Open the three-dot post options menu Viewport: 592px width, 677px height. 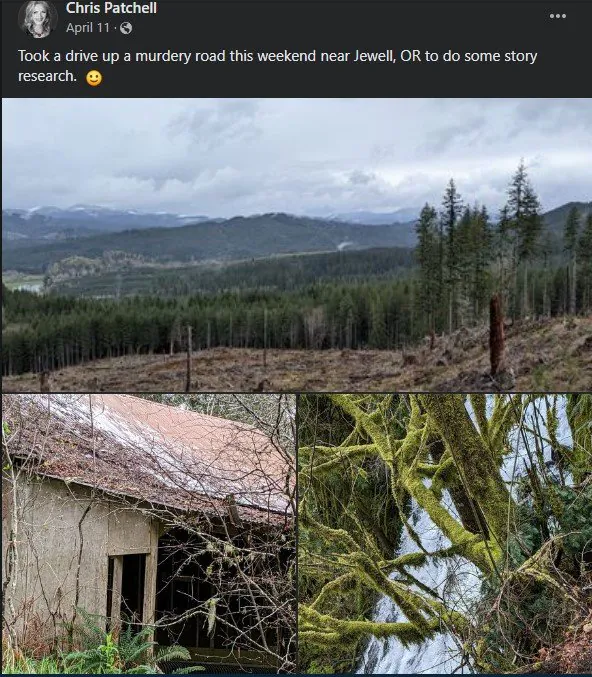(557, 16)
